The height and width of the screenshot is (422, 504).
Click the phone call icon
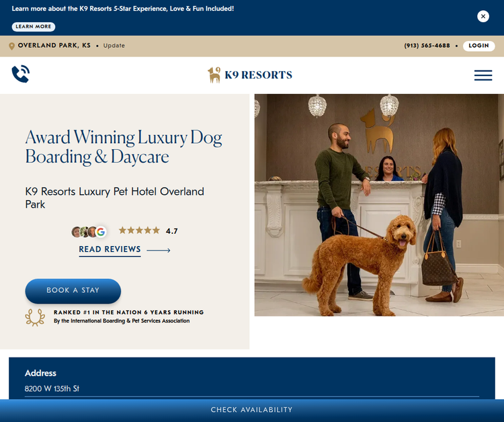[21, 74]
